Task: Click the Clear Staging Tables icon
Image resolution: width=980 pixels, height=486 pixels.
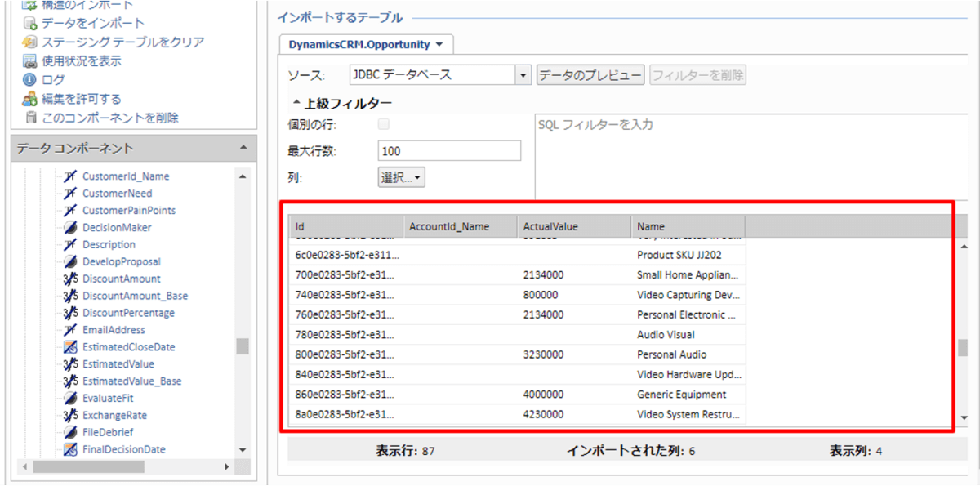Action: tap(29, 42)
